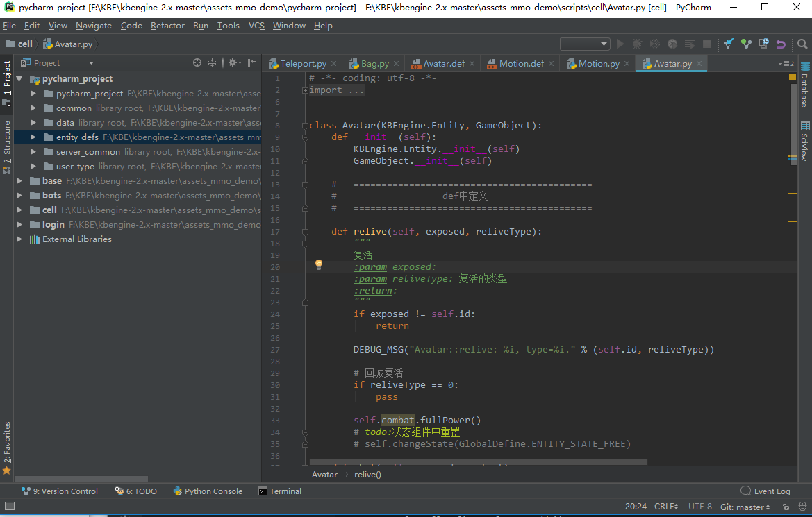Open the run configuration dropdown
The image size is (812, 517).
[585, 44]
